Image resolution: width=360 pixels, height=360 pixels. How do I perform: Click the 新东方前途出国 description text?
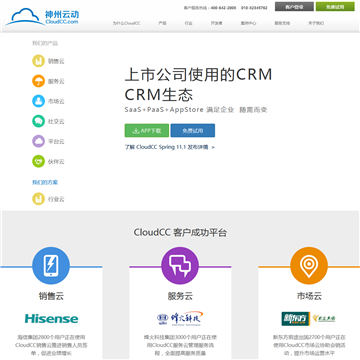point(309,345)
